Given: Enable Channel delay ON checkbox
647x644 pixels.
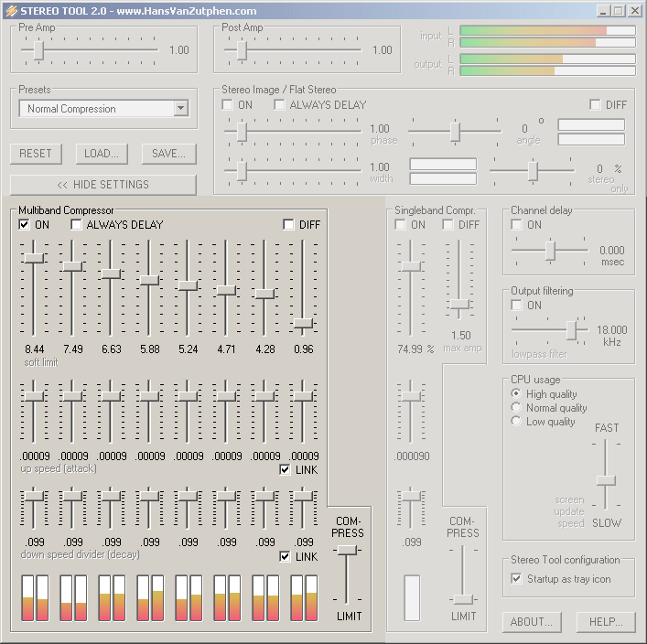Looking at the screenshot, I should (516, 224).
